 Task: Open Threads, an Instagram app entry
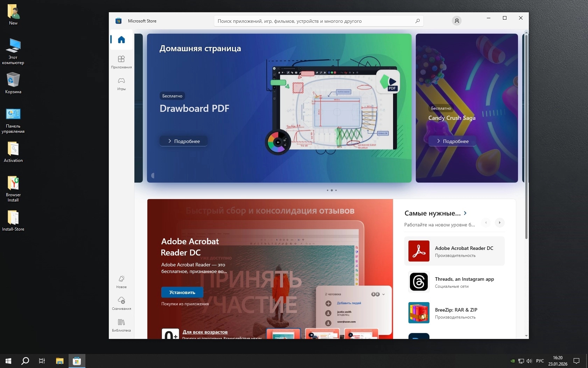(464, 282)
